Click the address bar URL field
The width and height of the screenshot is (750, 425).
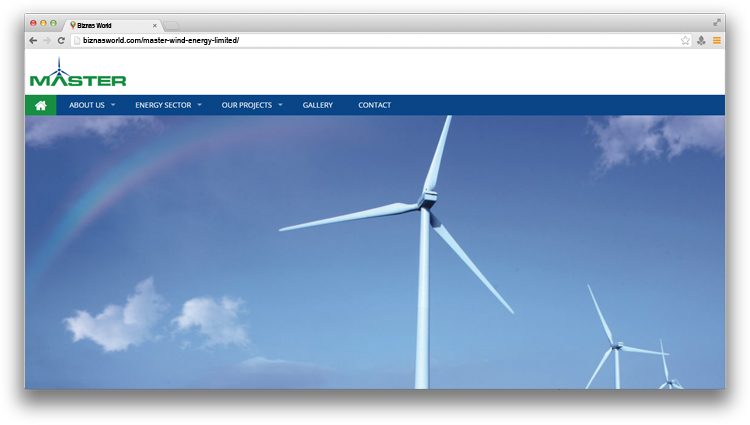click(370, 40)
